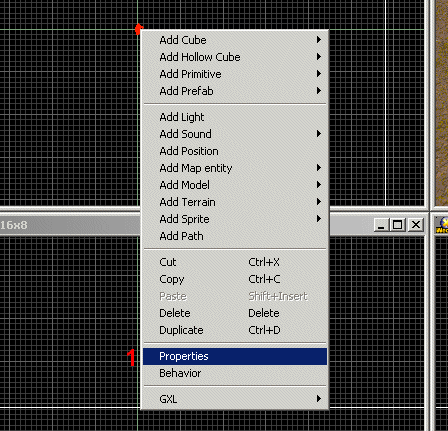The height and width of the screenshot is (431, 448).
Task: Open the Add Sound submenu
Action: (235, 134)
